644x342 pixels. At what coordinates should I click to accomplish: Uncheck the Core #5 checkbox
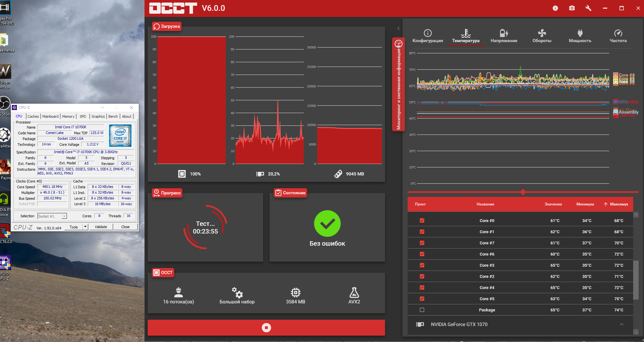[422, 299]
